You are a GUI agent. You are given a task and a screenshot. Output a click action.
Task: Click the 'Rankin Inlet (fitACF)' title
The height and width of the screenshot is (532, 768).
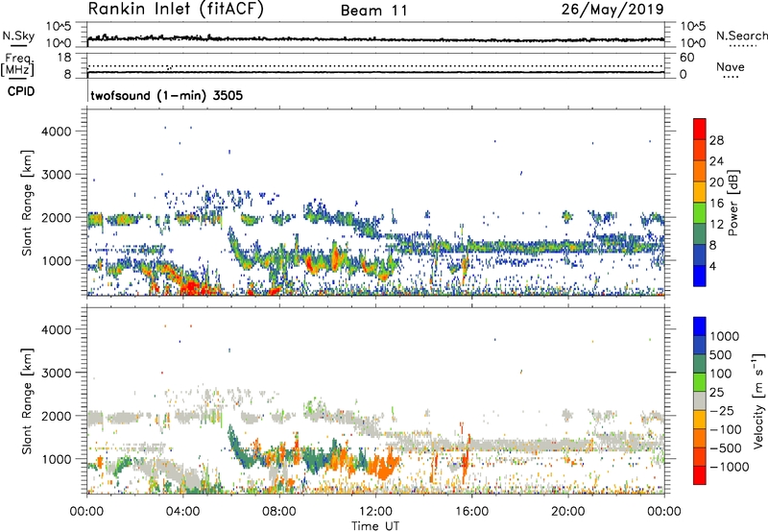tap(176, 10)
